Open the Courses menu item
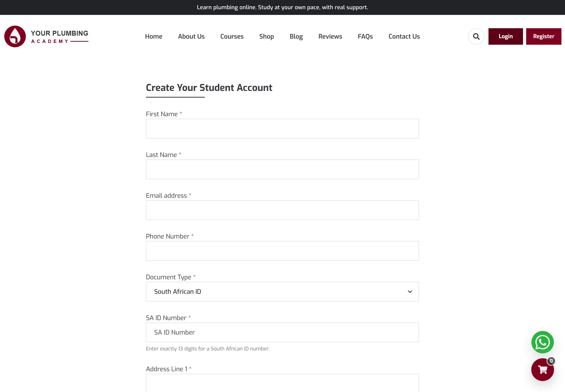The height and width of the screenshot is (392, 565). (232, 36)
